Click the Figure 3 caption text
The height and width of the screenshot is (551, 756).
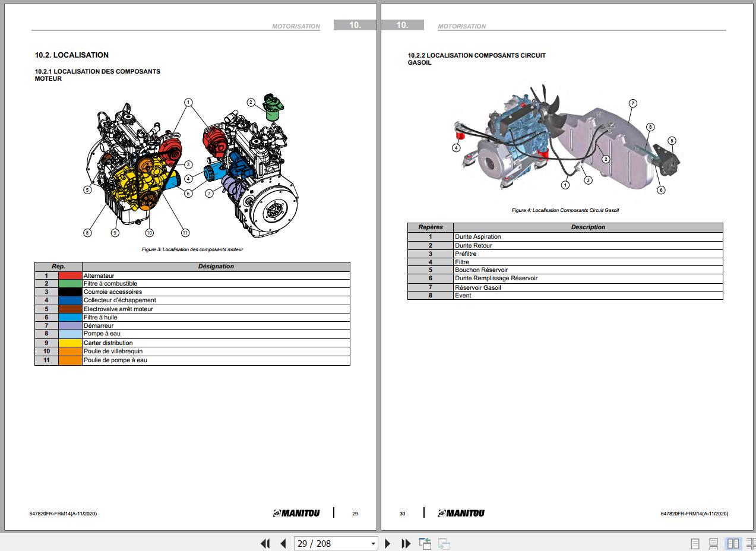coord(192,249)
